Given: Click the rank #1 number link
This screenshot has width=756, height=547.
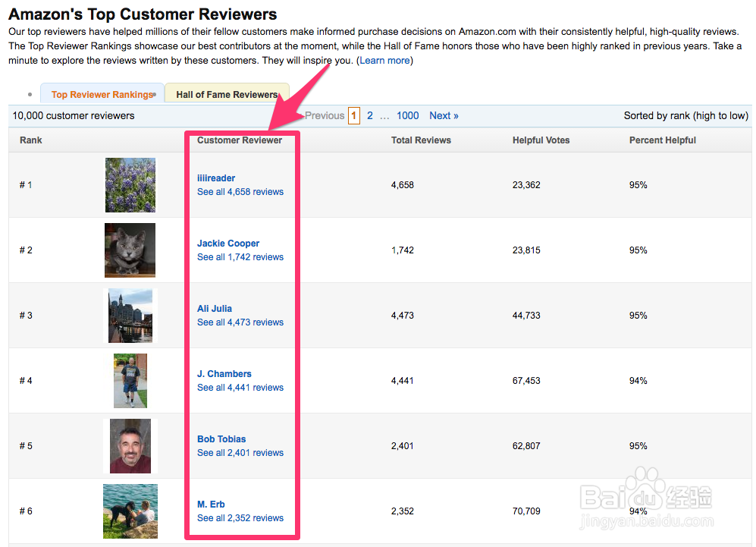Looking at the screenshot, I should click(30, 185).
